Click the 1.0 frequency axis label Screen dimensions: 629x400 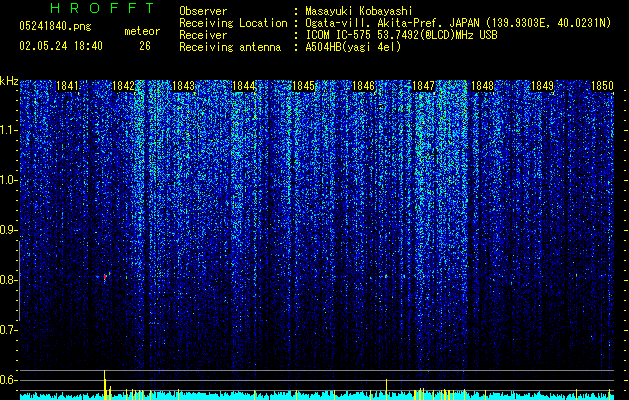[8, 180]
